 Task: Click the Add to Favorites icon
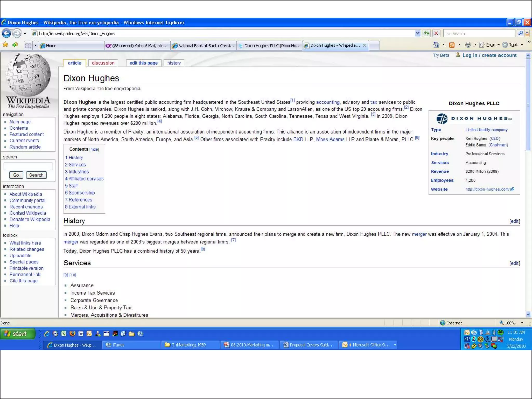click(x=15, y=45)
